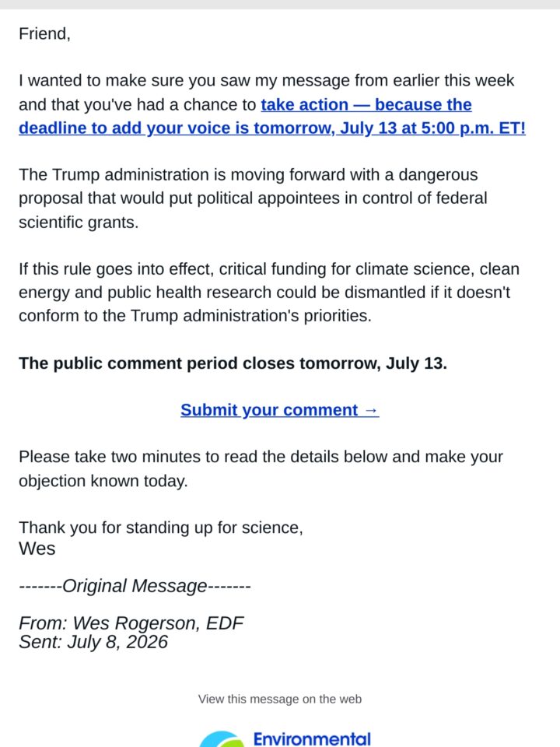Click 'objection known today.' text
Screen dimensions: 560x747
(x=103, y=481)
